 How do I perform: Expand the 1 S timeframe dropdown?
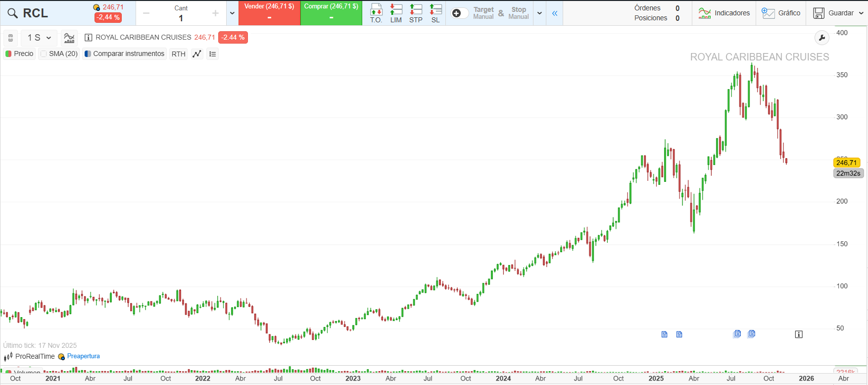[x=39, y=38]
